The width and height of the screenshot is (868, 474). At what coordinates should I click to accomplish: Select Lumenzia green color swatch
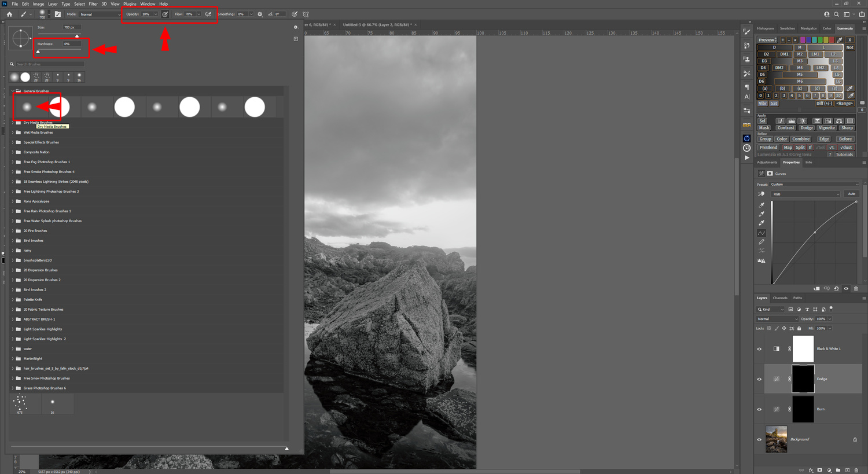(820, 40)
